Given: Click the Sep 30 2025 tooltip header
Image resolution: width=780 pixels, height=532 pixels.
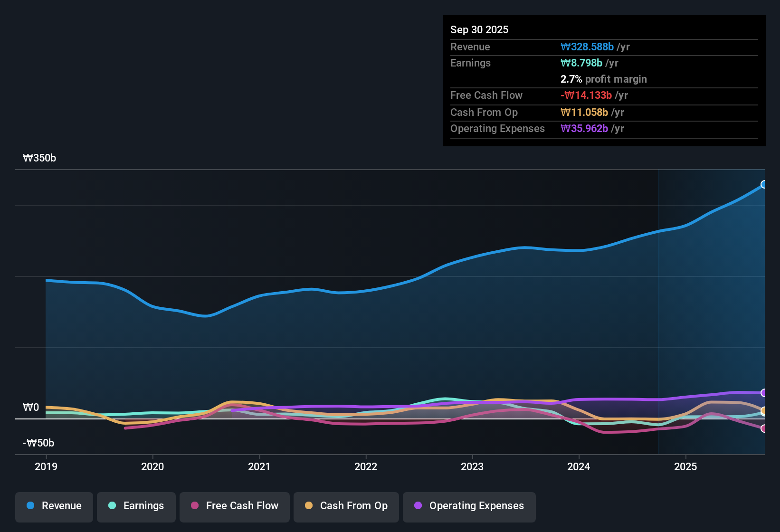Looking at the screenshot, I should (x=479, y=29).
